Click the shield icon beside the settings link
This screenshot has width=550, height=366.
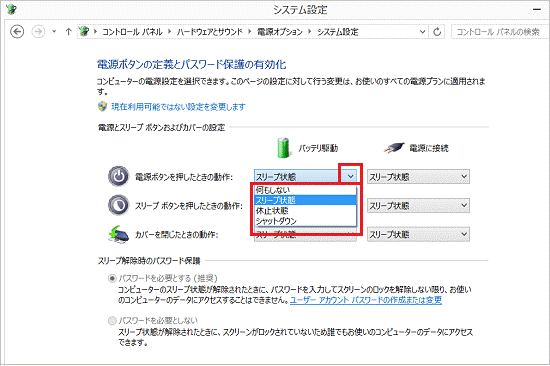(102, 106)
